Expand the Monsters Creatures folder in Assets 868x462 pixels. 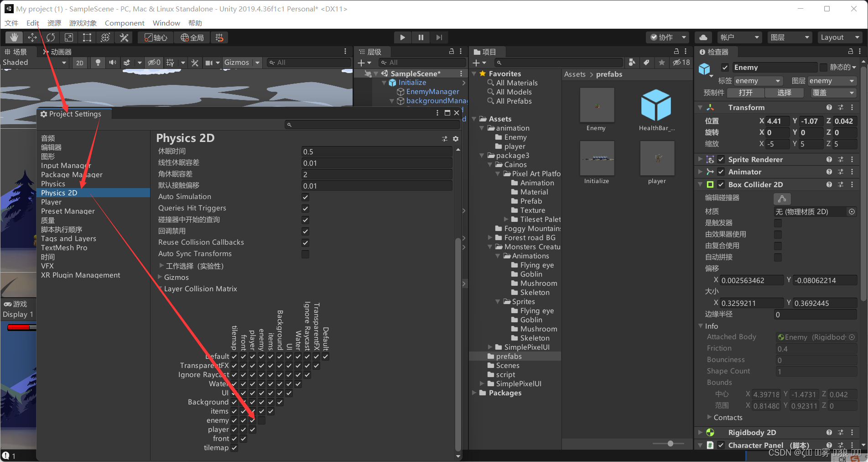(489, 247)
